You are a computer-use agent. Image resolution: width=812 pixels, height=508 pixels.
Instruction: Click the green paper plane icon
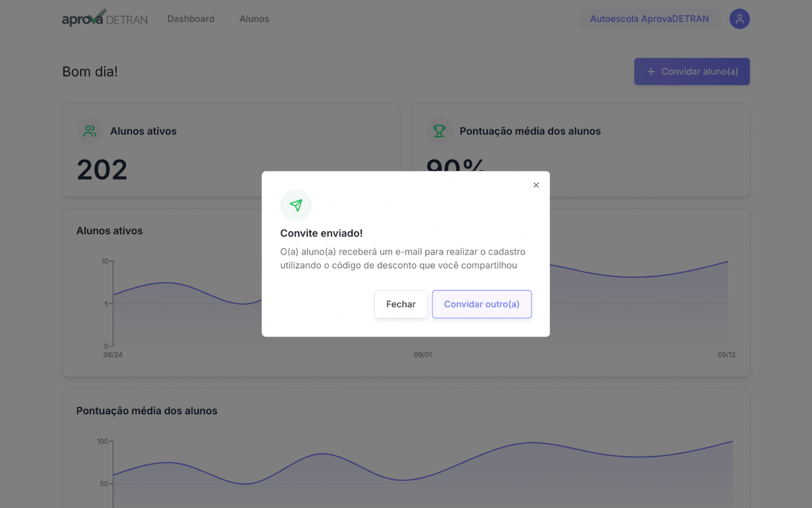pos(296,205)
